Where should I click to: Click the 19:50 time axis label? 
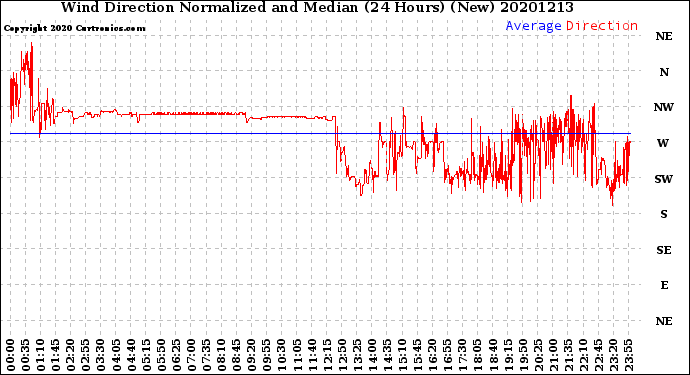tap(522, 354)
